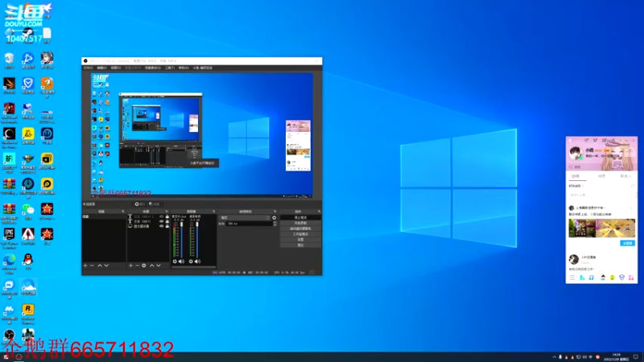Click the transition duration stepper arrows
Viewport: 644px width, 362px height.
[x=275, y=224]
